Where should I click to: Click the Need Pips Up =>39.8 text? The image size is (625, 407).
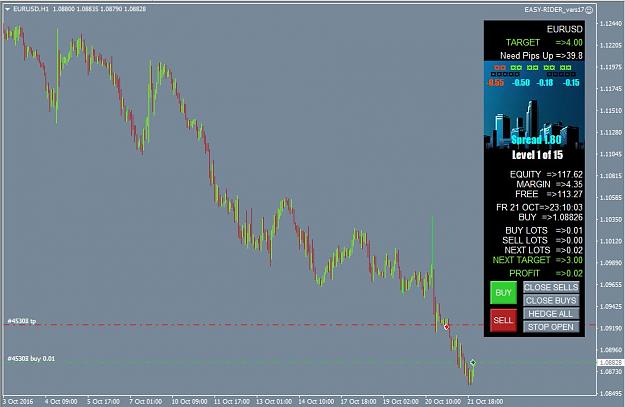click(541, 55)
